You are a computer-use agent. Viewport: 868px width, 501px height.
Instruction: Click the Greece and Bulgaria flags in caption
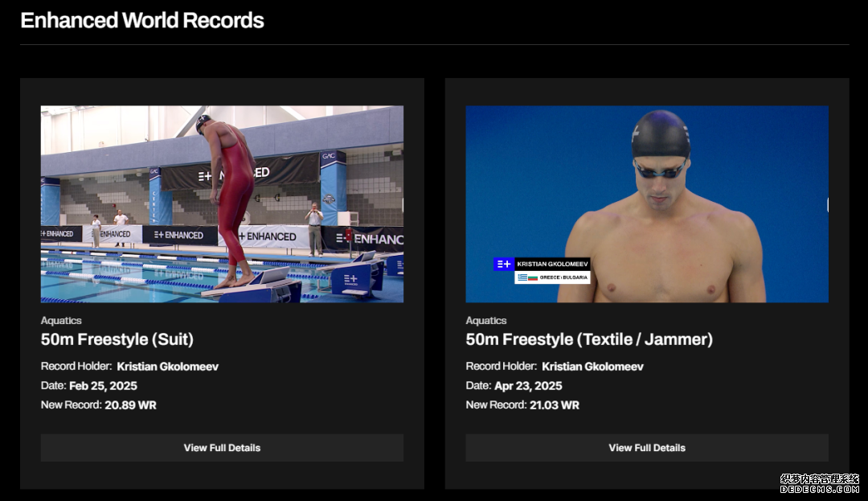(x=527, y=277)
